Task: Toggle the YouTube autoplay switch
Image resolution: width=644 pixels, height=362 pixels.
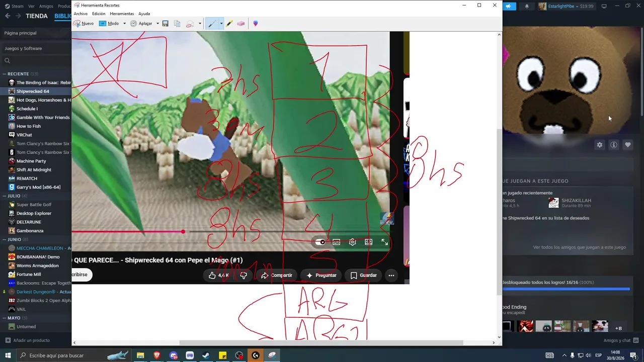Action: pos(320,242)
